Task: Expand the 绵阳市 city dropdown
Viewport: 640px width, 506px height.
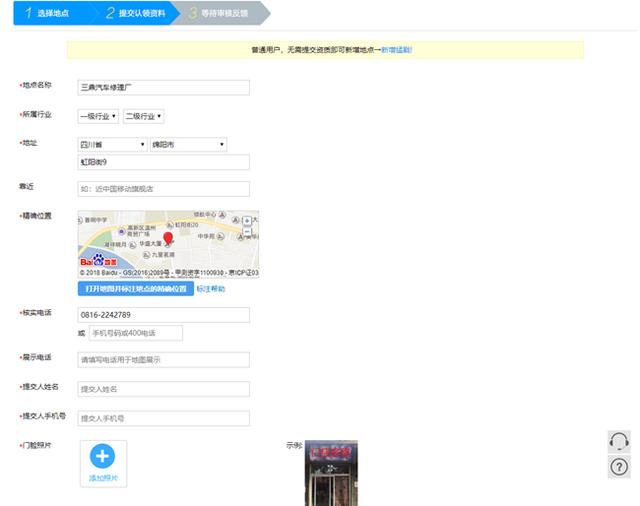Action: (188, 144)
